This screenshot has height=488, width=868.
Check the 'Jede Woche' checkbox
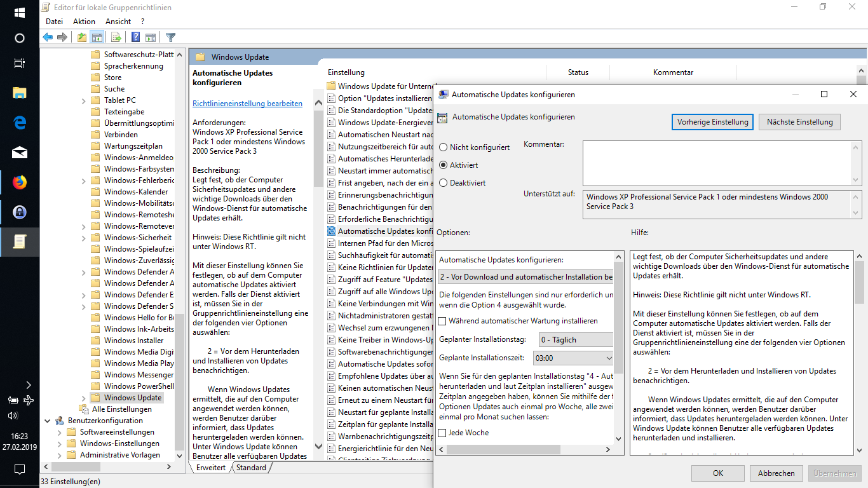click(x=443, y=433)
